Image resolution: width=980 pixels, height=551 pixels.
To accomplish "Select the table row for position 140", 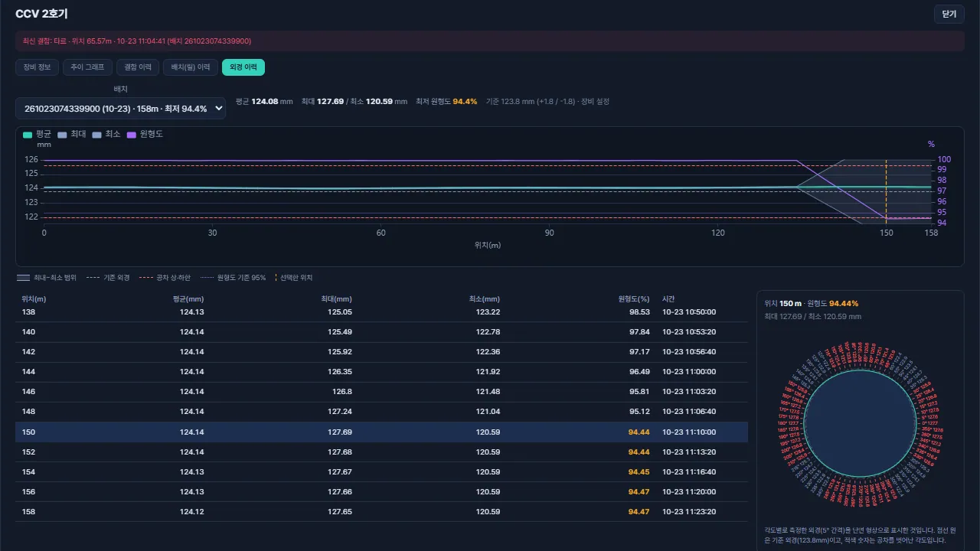I will point(381,332).
